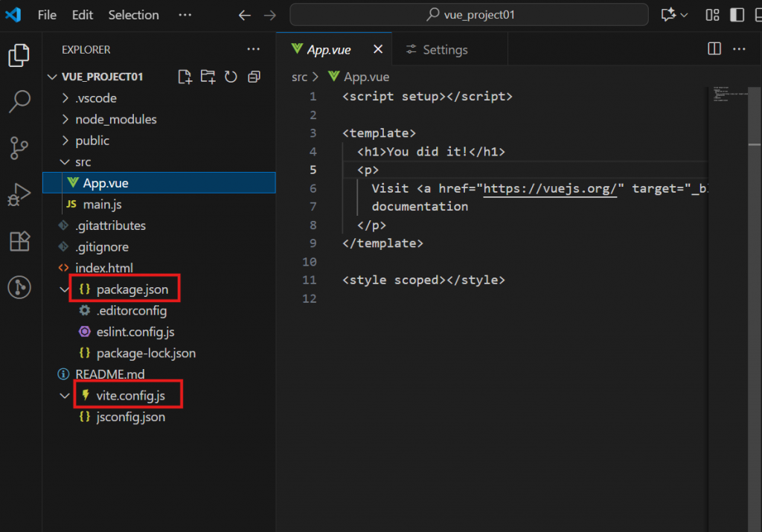Open the Copilot dropdown chevron
This screenshot has height=532, width=762.
pos(684,15)
